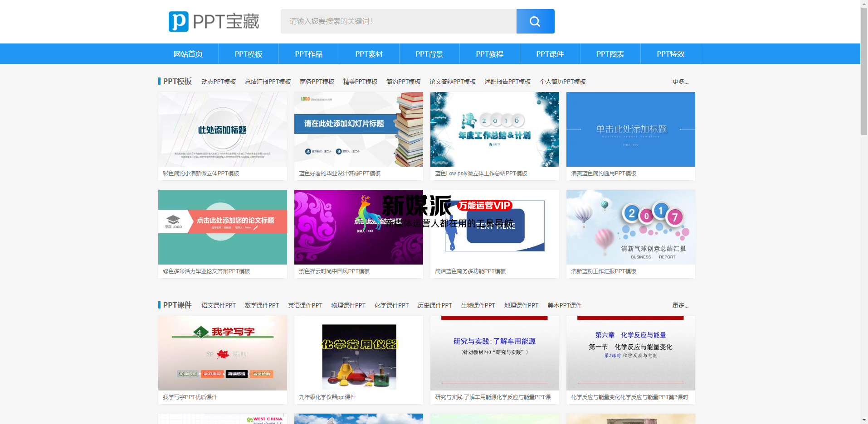Select the 生物课件PPT link
868x424 pixels.
[x=478, y=305]
